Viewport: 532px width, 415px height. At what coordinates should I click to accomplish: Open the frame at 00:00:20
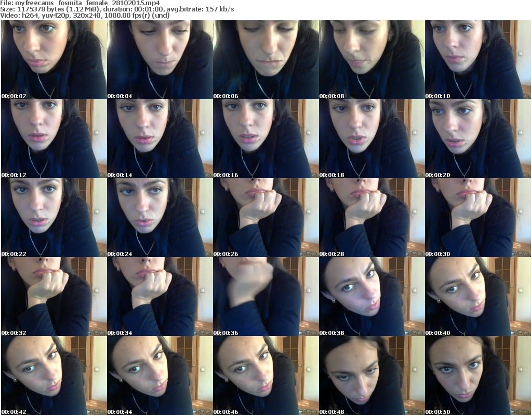pos(478,139)
